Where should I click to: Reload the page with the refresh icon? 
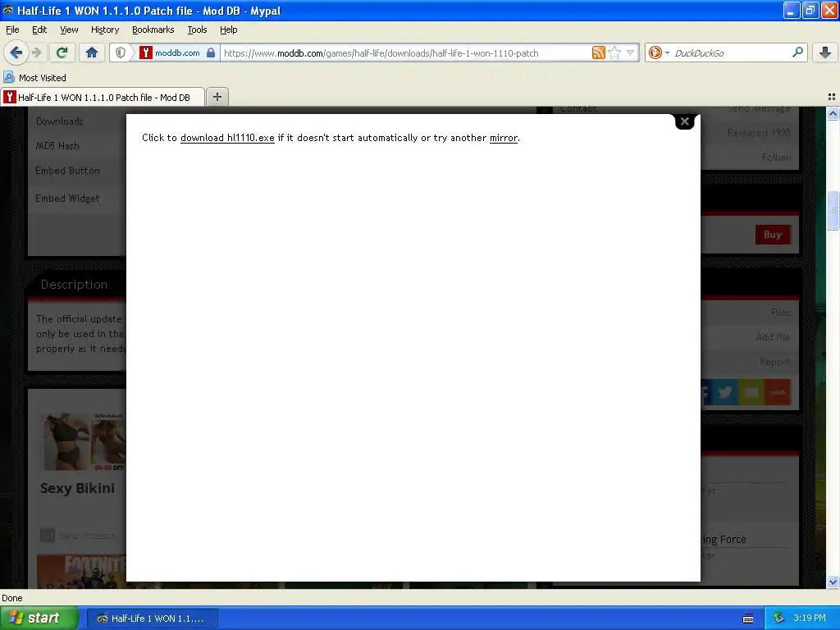pos(62,52)
